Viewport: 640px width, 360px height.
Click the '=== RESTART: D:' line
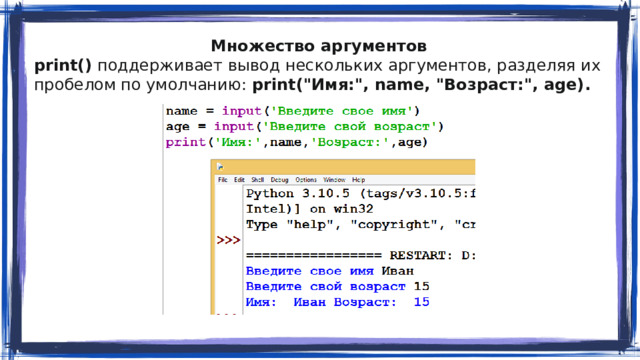click(361, 256)
